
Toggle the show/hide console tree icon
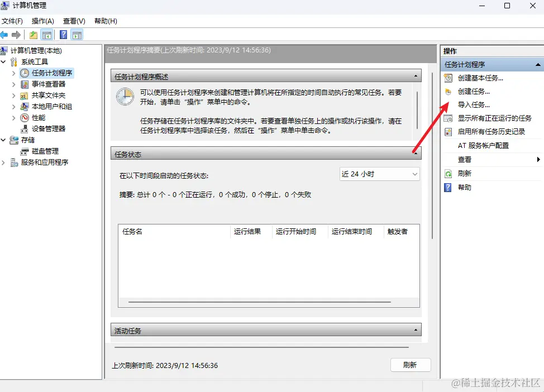pos(47,35)
